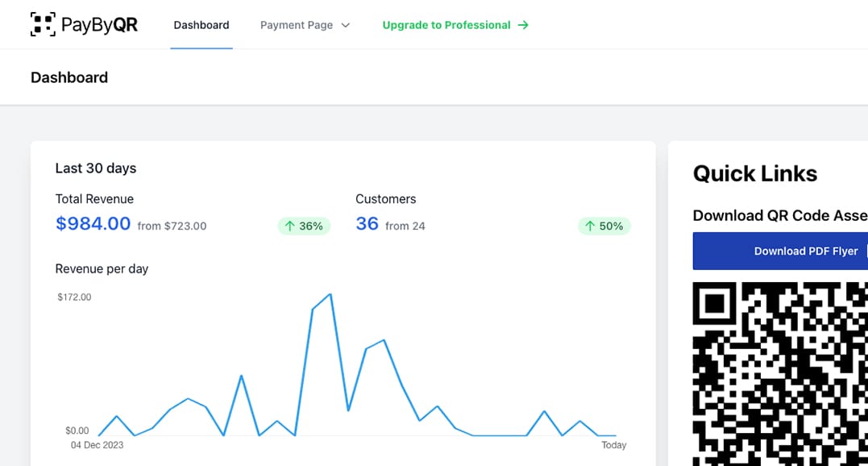
Task: Click the up-arrow icon in the 36% badge
Action: coord(289,226)
